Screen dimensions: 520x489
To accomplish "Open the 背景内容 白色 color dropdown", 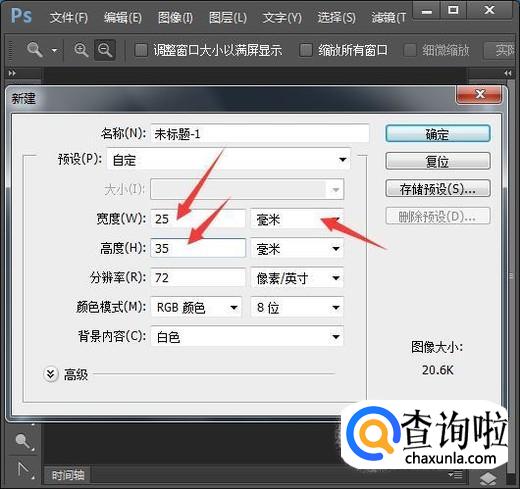I will (x=247, y=337).
